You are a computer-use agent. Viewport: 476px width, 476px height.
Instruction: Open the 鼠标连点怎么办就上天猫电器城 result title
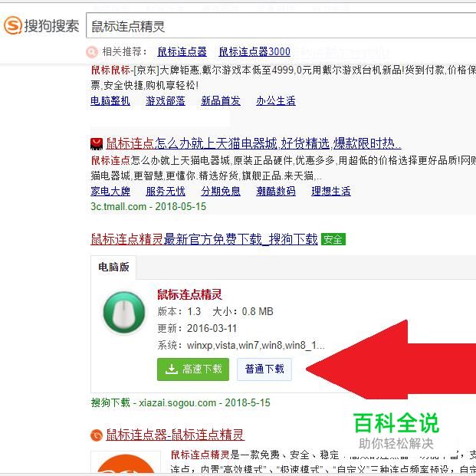(254, 143)
